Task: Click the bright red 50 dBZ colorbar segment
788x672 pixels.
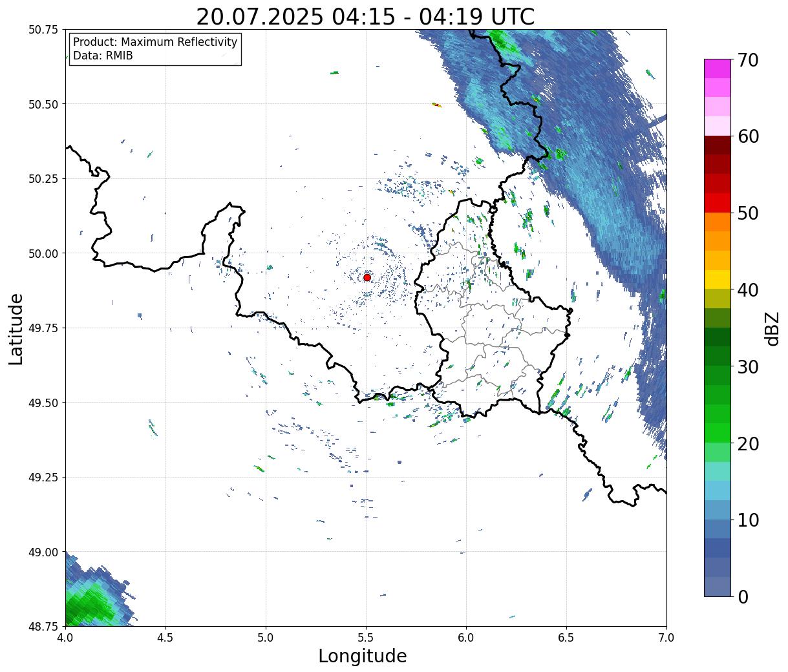Action: (x=717, y=203)
